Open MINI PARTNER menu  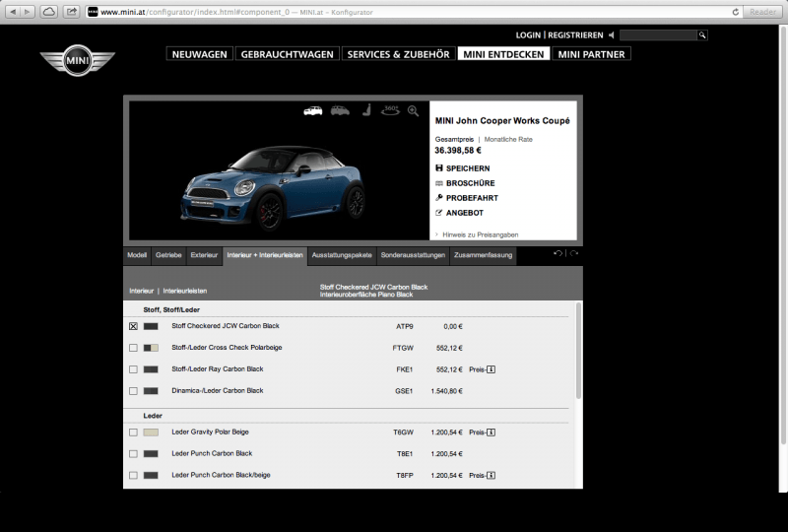[x=592, y=54]
